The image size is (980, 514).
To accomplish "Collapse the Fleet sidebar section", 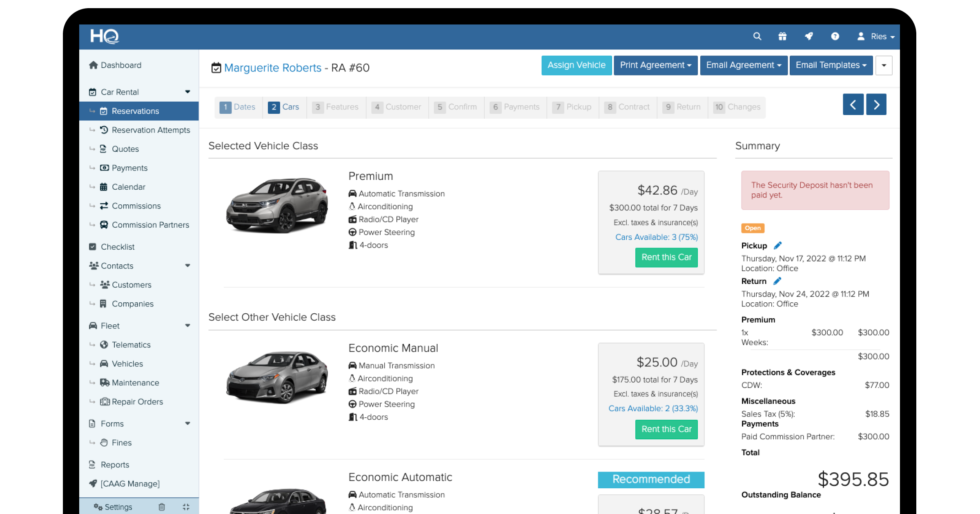I will click(187, 326).
